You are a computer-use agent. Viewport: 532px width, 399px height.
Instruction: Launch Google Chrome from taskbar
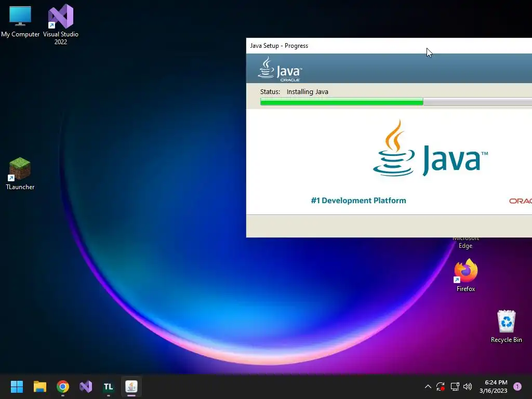(63, 387)
